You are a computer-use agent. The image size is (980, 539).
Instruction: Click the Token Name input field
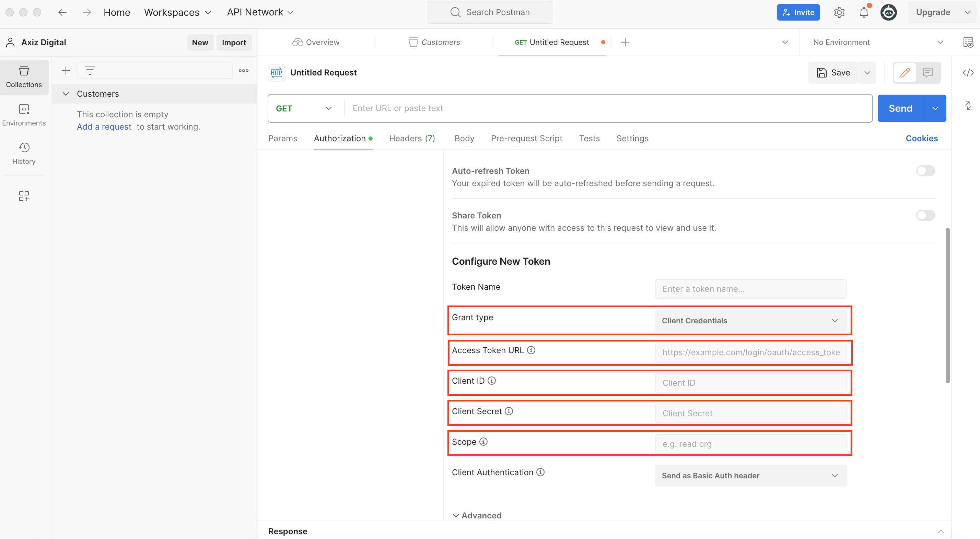[x=750, y=289]
